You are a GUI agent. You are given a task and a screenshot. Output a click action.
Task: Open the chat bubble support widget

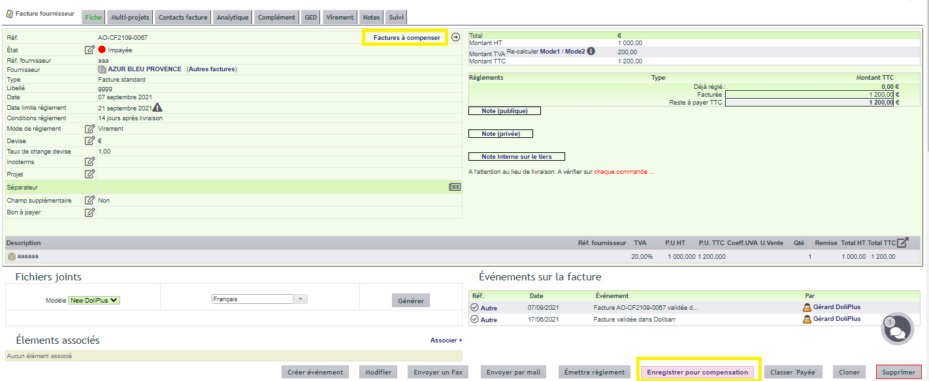898,328
